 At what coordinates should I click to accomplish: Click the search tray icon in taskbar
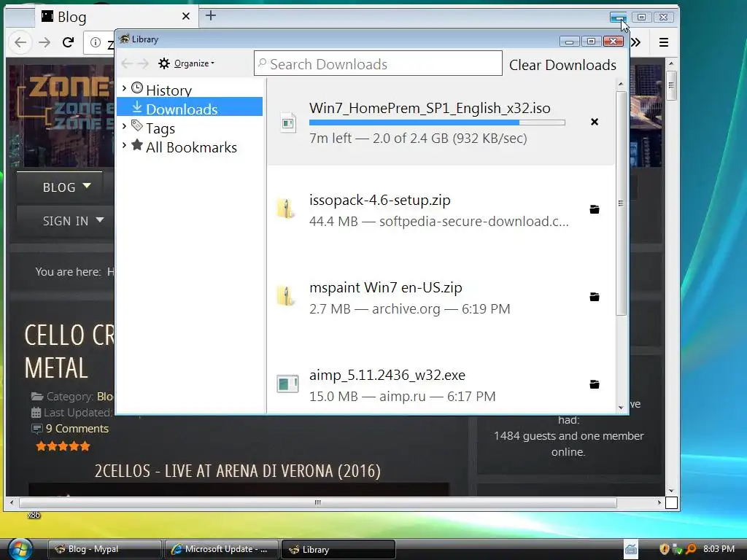click(x=691, y=549)
